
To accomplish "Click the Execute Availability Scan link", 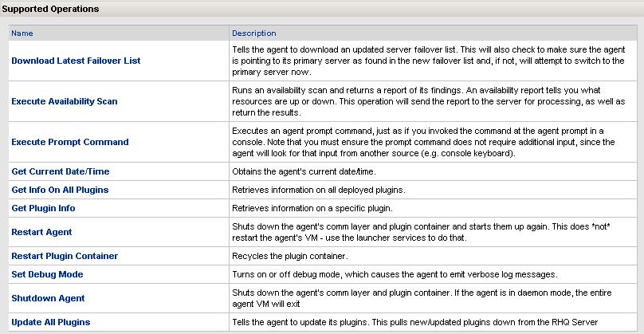I will (65, 101).
